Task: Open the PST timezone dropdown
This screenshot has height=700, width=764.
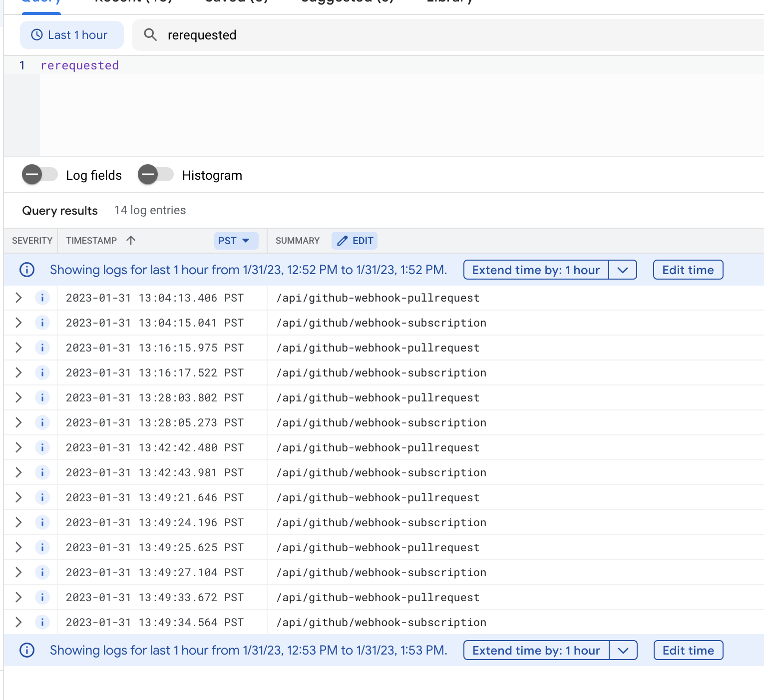Action: click(x=235, y=240)
